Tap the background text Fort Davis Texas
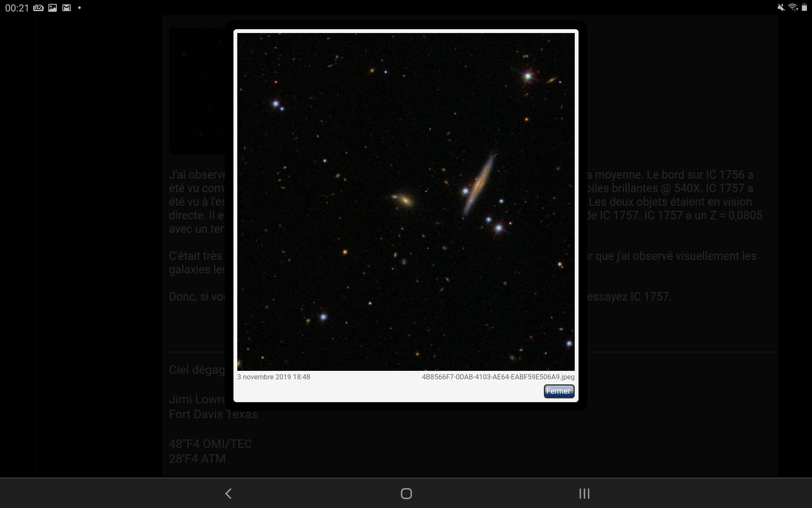The width and height of the screenshot is (812, 508). pos(213,414)
